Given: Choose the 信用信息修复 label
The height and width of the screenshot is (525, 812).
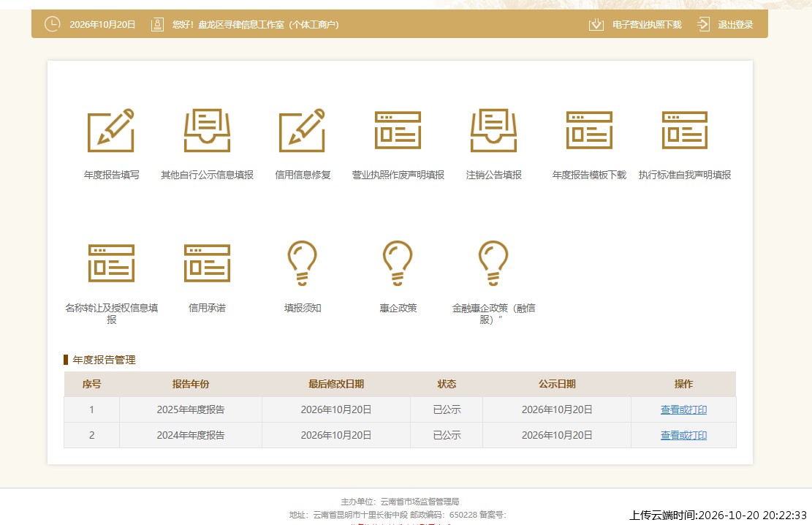Looking at the screenshot, I should click(x=303, y=175).
